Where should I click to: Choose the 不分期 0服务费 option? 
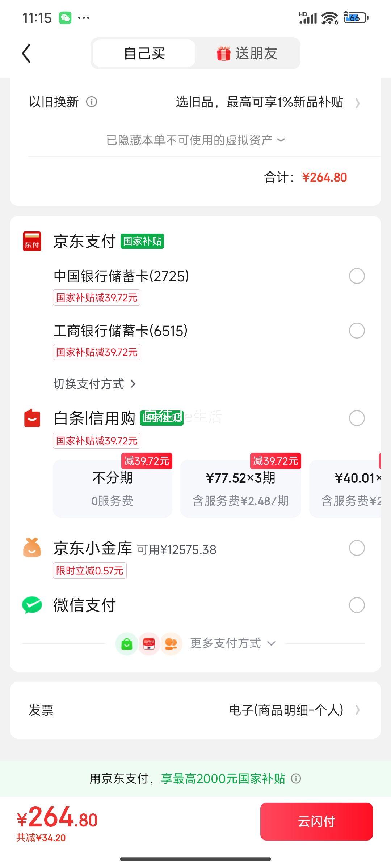coord(113,488)
